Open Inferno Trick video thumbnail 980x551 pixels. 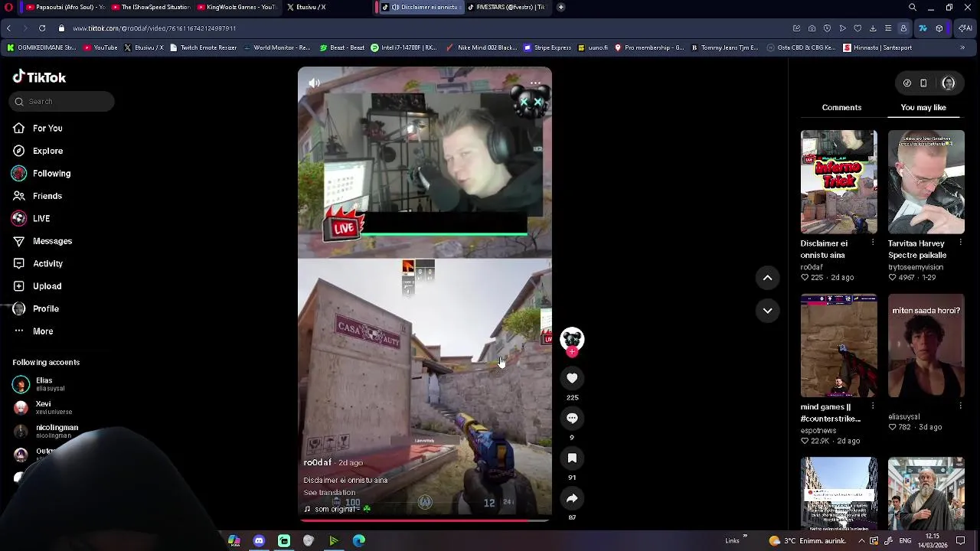click(x=839, y=181)
